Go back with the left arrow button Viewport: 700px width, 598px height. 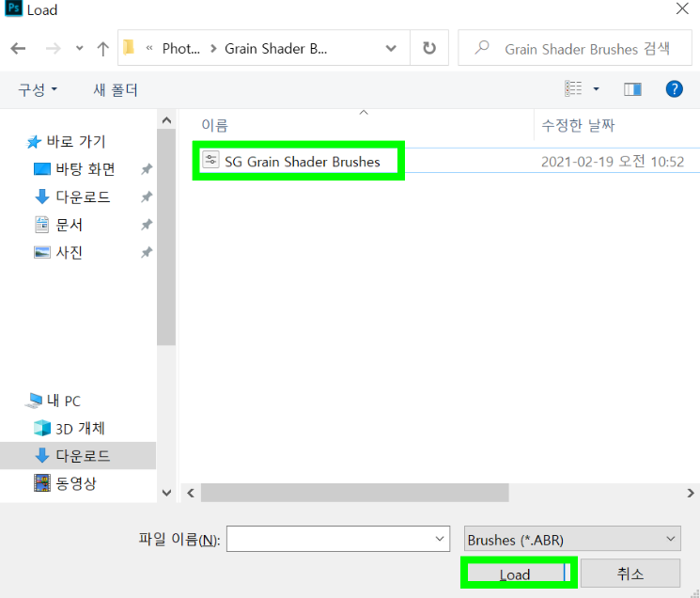point(18,48)
